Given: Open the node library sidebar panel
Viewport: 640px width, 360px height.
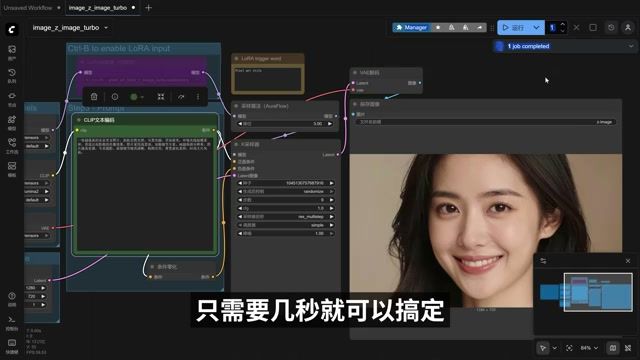Looking at the screenshot, I should click(12, 96).
